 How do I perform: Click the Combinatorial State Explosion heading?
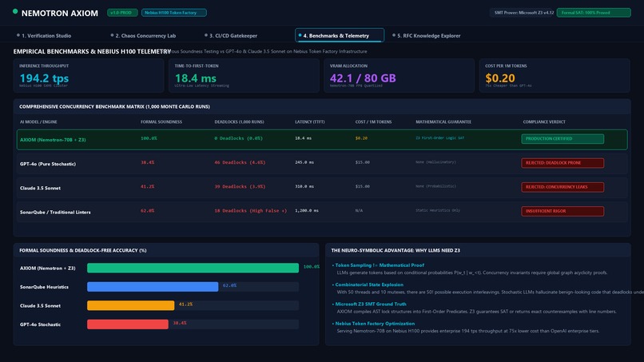[x=369, y=284]
